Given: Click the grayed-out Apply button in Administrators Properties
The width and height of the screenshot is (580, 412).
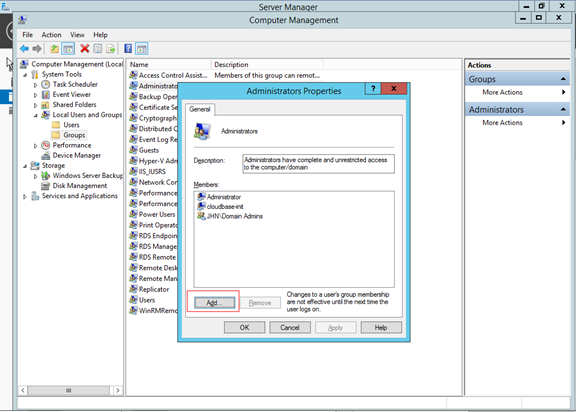Looking at the screenshot, I should click(x=335, y=327).
